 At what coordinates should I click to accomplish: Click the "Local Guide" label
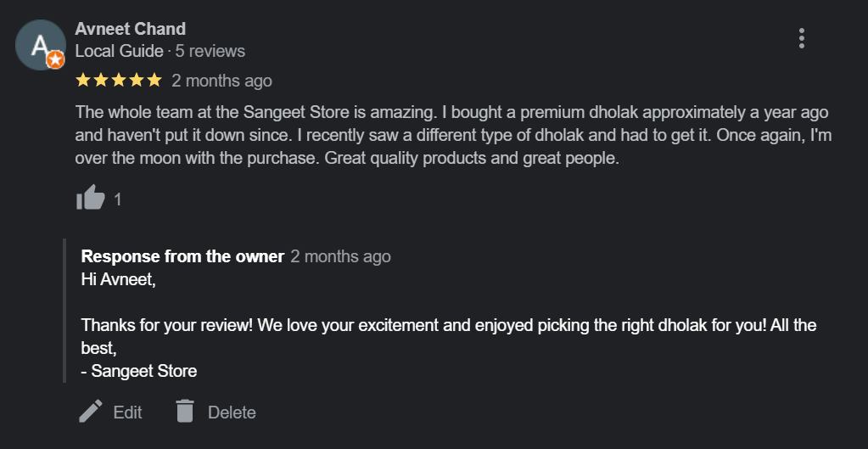pos(119,51)
